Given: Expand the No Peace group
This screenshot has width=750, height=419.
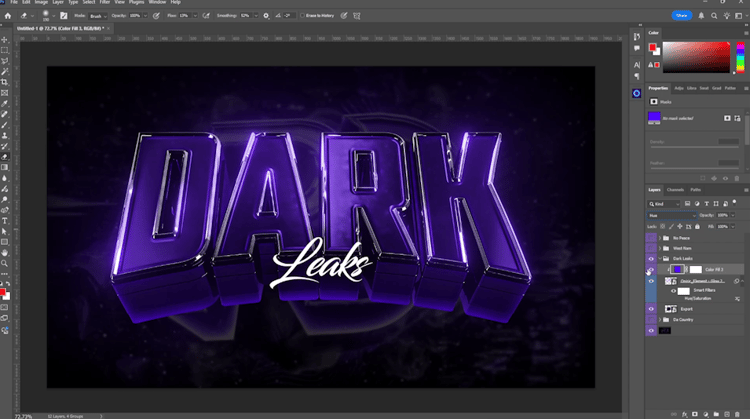Looking at the screenshot, I should [660, 238].
